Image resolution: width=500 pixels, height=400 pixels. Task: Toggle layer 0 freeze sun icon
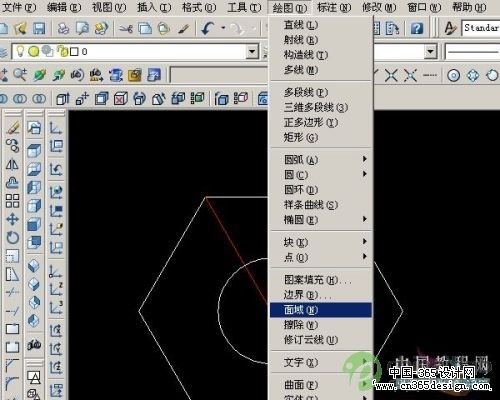click(x=33, y=51)
